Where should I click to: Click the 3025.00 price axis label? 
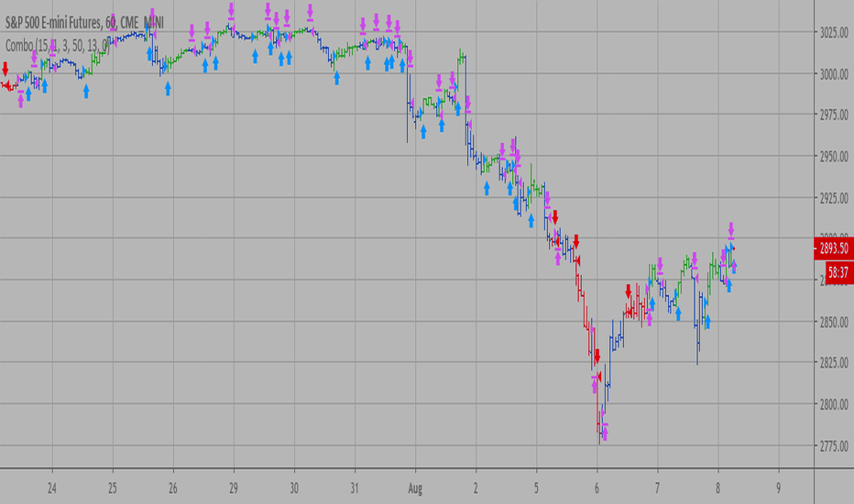[x=834, y=33]
